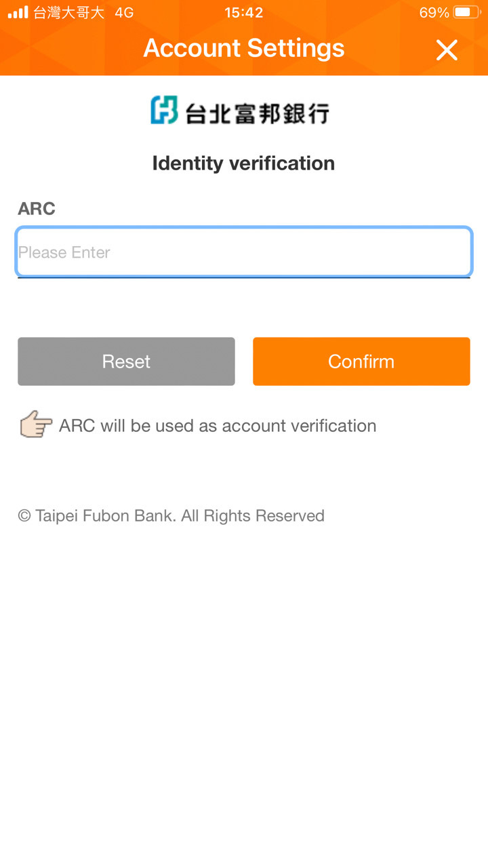
Task: Tap the 台北富邦銀行 bank name text
Action: coord(257,112)
